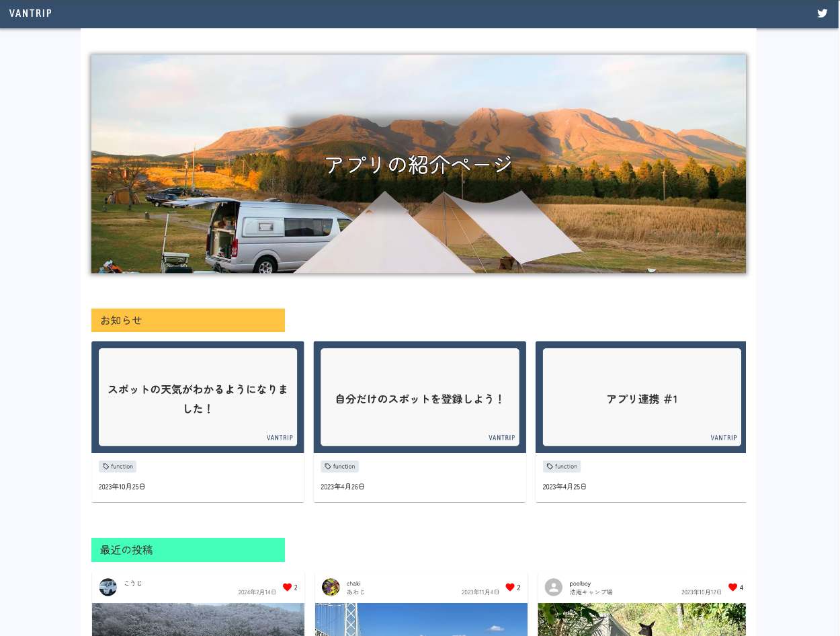Image resolution: width=840 pixels, height=636 pixels.
Task: Click function tag under アプリ連携 #1 card
Action: coord(562,467)
